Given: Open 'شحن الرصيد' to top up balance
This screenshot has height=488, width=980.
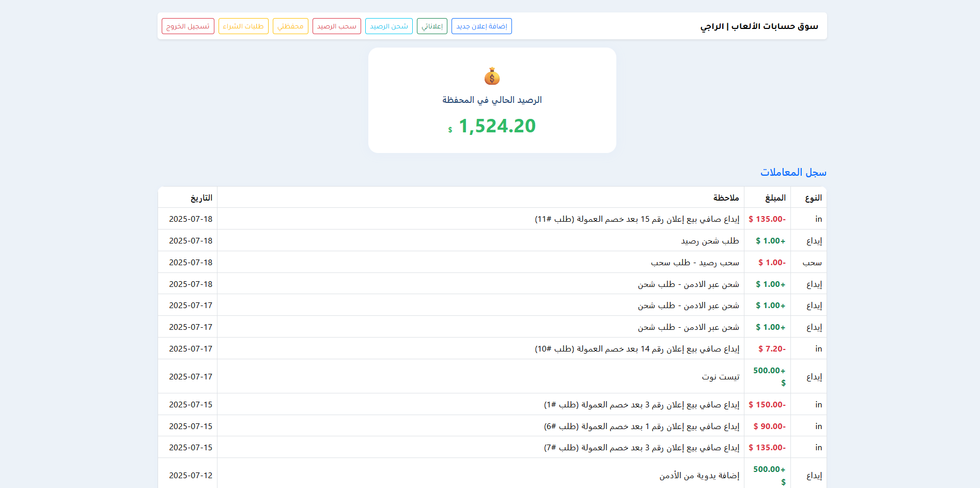Looking at the screenshot, I should [388, 26].
